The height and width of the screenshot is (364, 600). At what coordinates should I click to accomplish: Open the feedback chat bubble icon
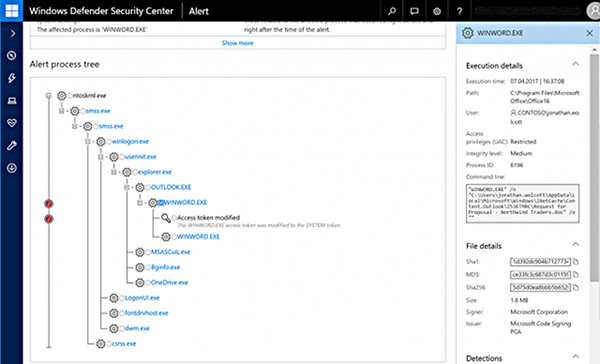(x=414, y=11)
